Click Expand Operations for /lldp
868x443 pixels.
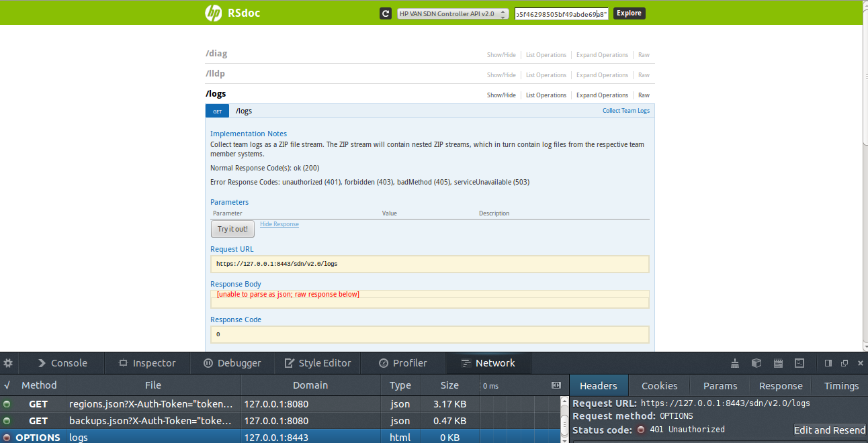pos(602,75)
